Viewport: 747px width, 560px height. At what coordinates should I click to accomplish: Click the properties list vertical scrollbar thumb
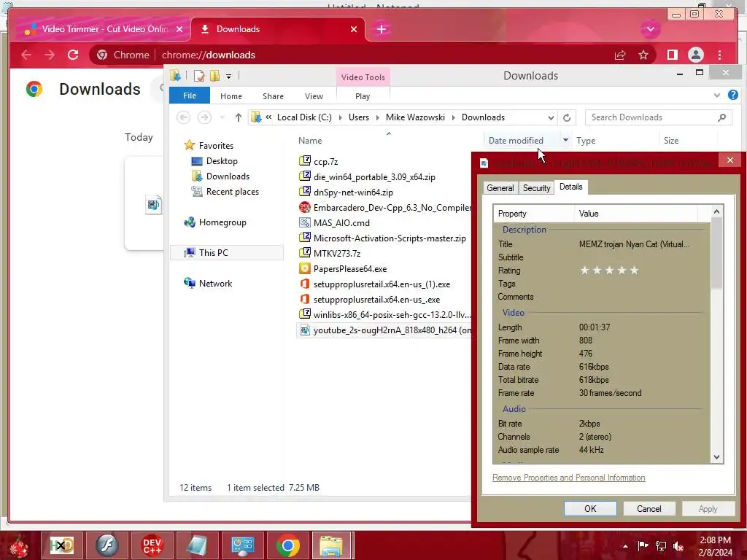pyautogui.click(x=716, y=253)
